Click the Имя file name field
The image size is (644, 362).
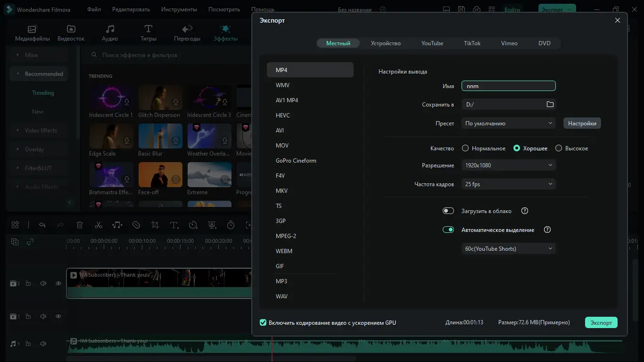(508, 86)
